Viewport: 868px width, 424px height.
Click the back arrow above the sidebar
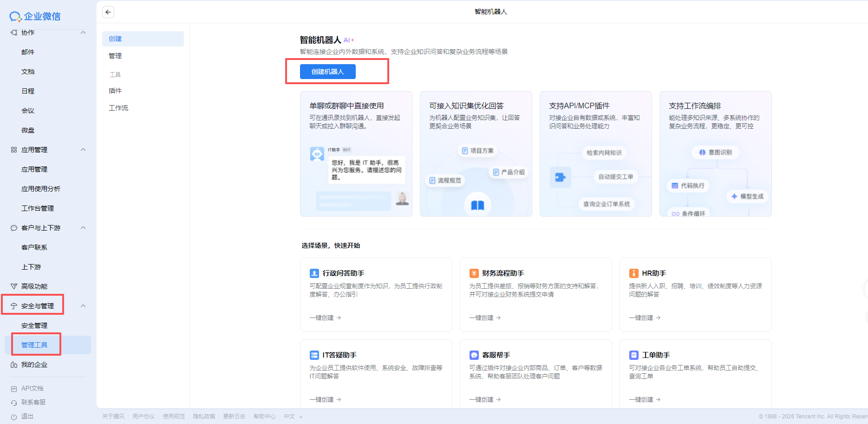(108, 12)
